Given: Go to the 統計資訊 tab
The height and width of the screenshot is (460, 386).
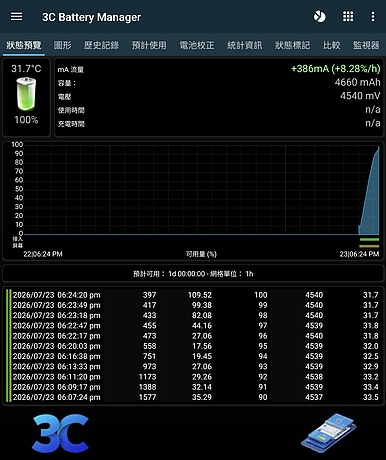Looking at the screenshot, I should (244, 45).
